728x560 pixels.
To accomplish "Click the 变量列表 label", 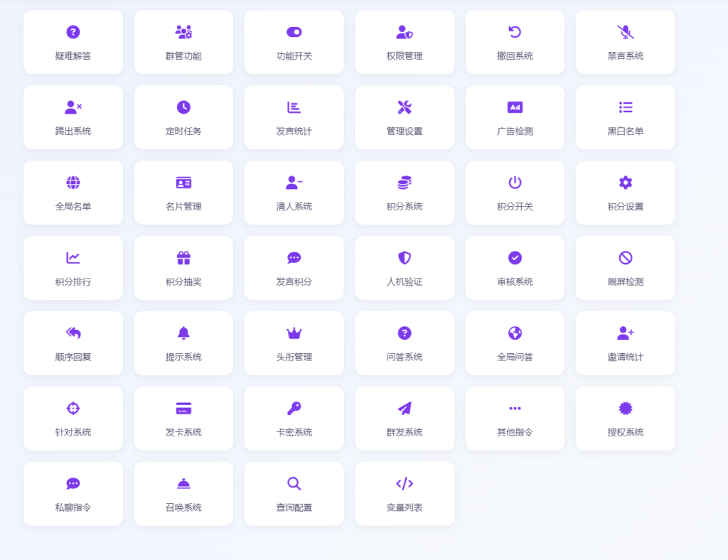I will pyautogui.click(x=405, y=507).
